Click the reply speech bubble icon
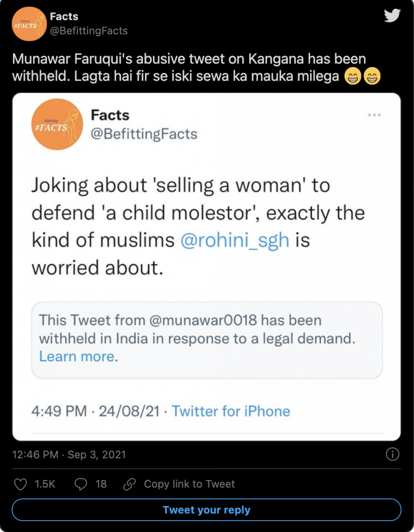Screen dimensions: 414x532 pyautogui.click(x=81, y=484)
